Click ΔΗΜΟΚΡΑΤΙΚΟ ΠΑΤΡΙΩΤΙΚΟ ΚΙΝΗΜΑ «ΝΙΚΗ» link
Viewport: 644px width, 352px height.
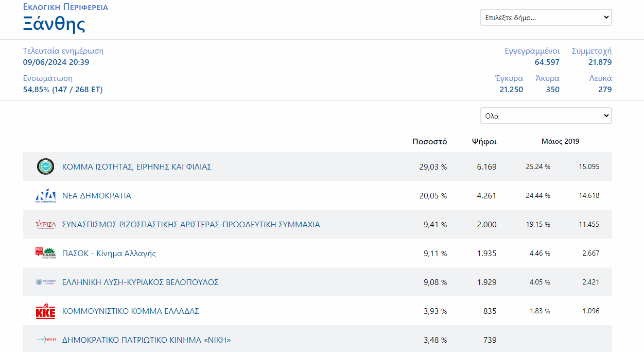[147, 340]
